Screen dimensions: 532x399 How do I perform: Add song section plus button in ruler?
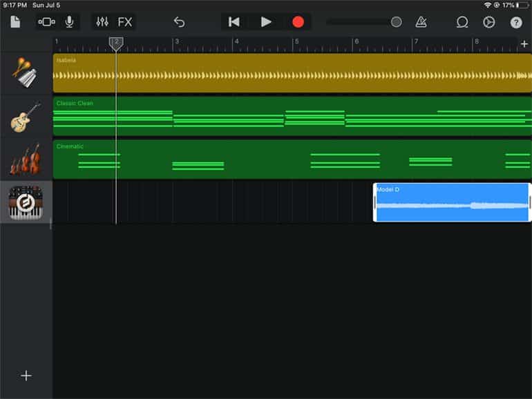[524, 43]
